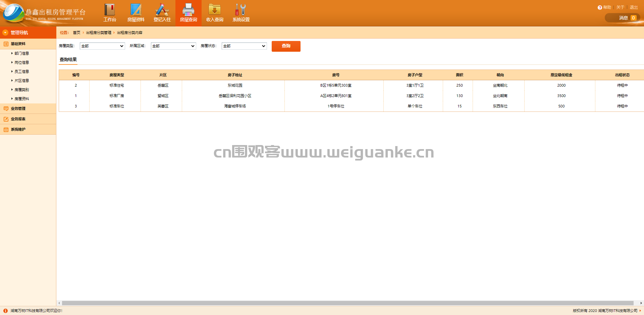The width and height of the screenshot is (644, 315).
Task: Click the horizontal scrollbar track
Action: click(x=347, y=303)
